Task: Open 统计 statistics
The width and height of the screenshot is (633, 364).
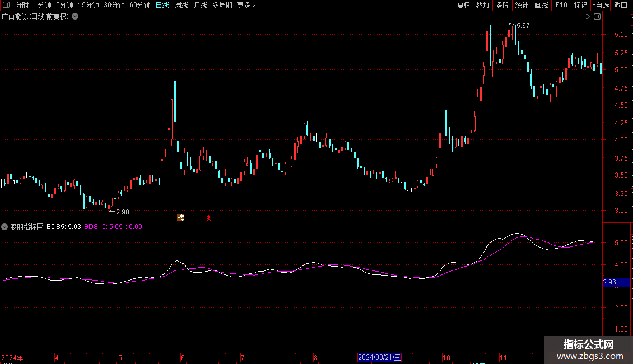Action: point(522,5)
